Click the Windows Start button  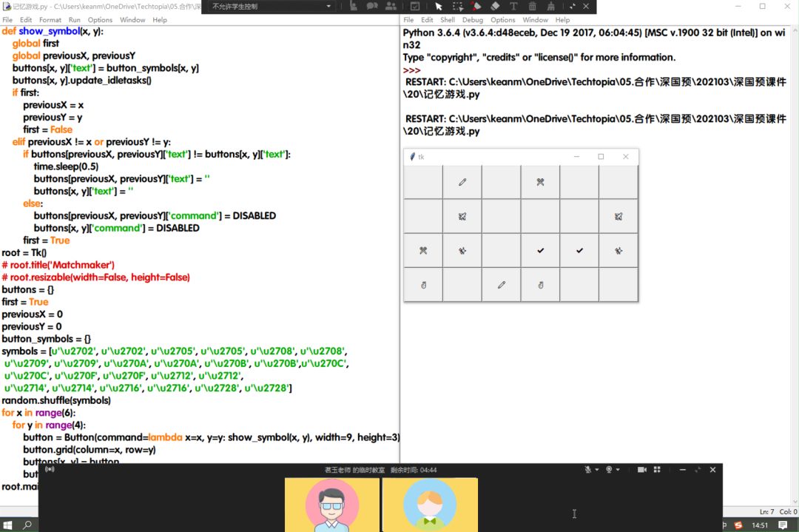coord(7,525)
